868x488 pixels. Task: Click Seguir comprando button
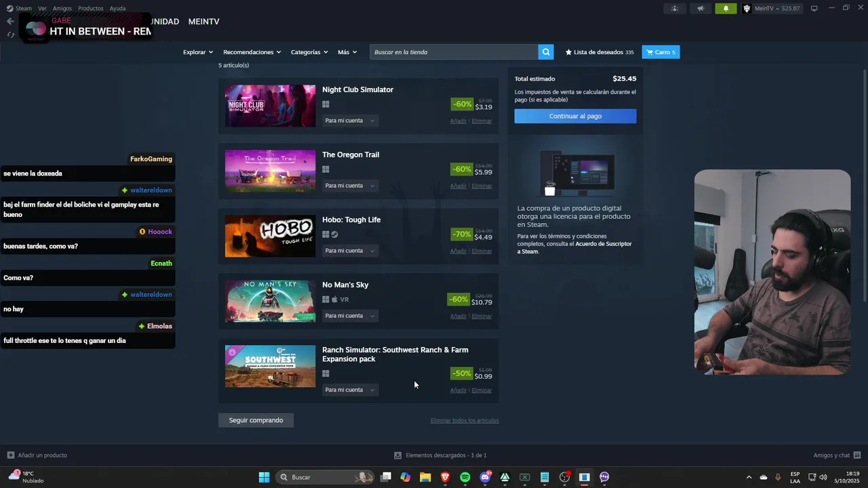(x=256, y=420)
